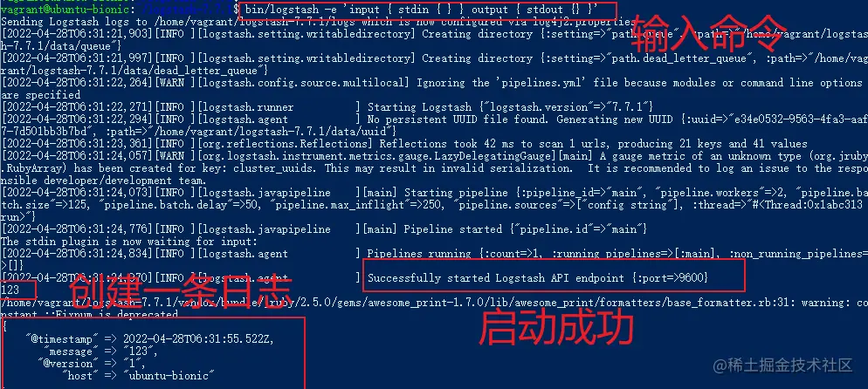The image size is (868, 389).
Task: Click the 'Successfully started Logstash API endpoint' message
Action: (538, 278)
